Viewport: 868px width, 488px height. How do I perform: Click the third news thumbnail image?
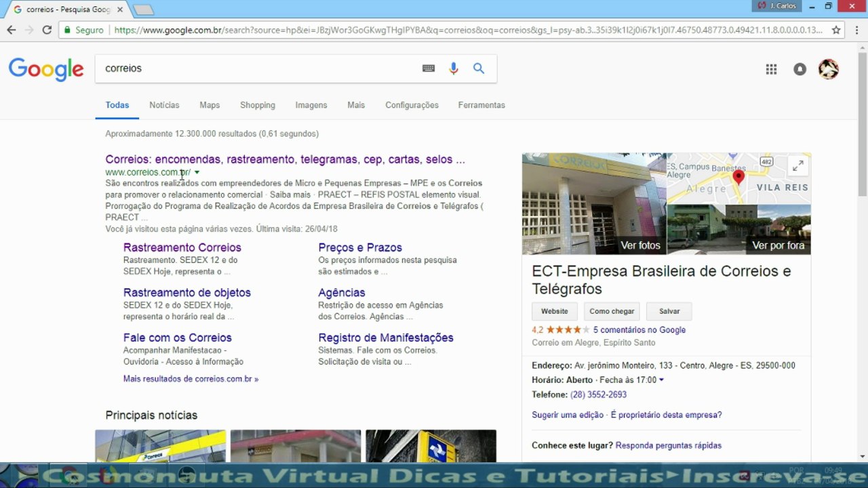[x=431, y=446]
